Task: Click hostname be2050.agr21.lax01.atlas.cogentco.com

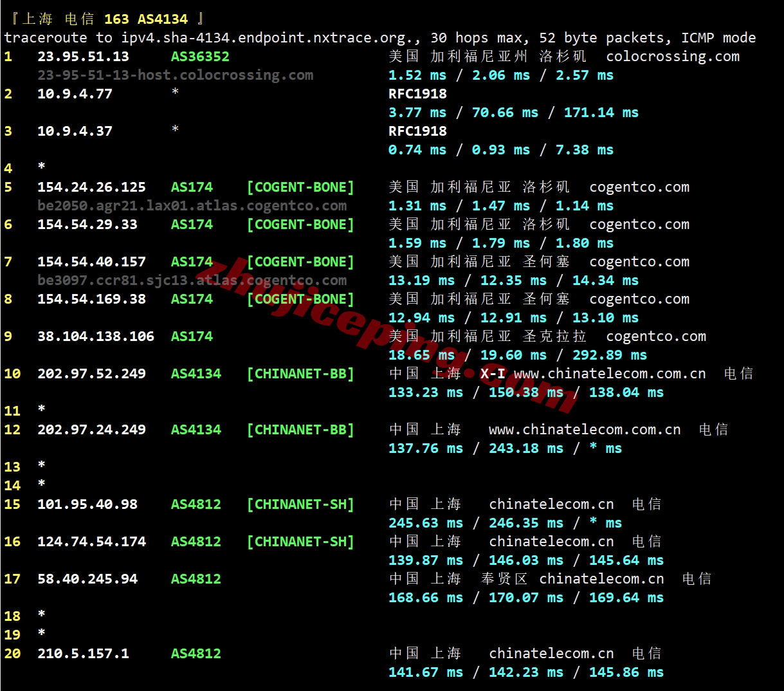Action: pyautogui.click(x=192, y=206)
